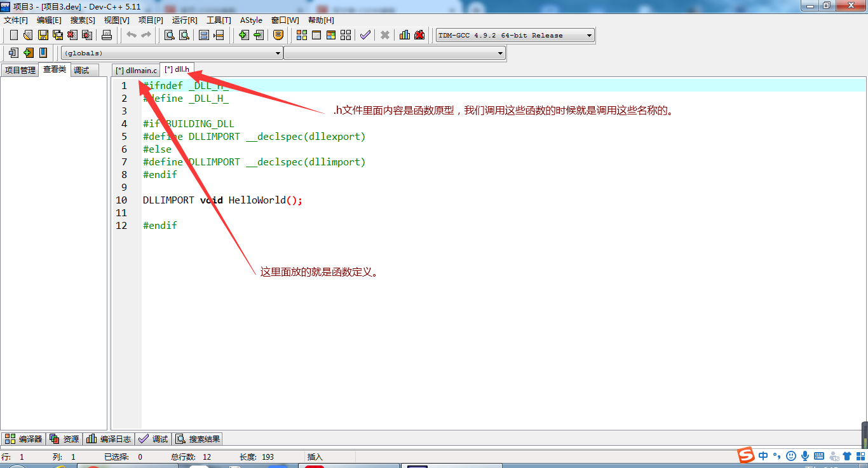Click the 插入 insert mode status indicator
868x468 pixels.
click(x=315, y=457)
